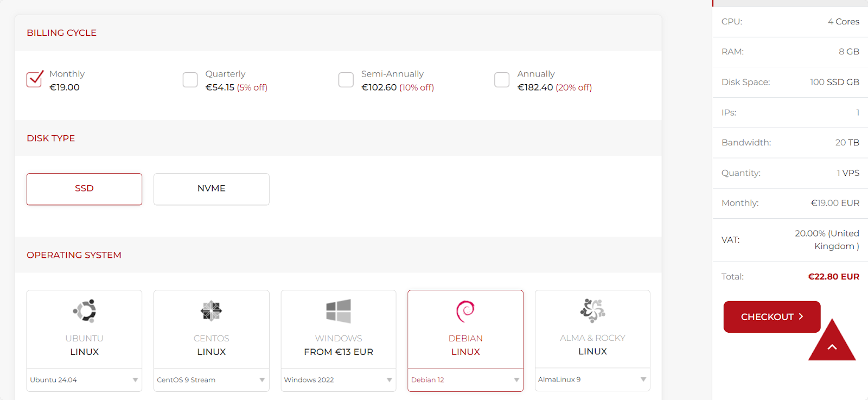The height and width of the screenshot is (400, 868).
Task: Click the DEBIAN LINUX card label
Action: point(465,345)
